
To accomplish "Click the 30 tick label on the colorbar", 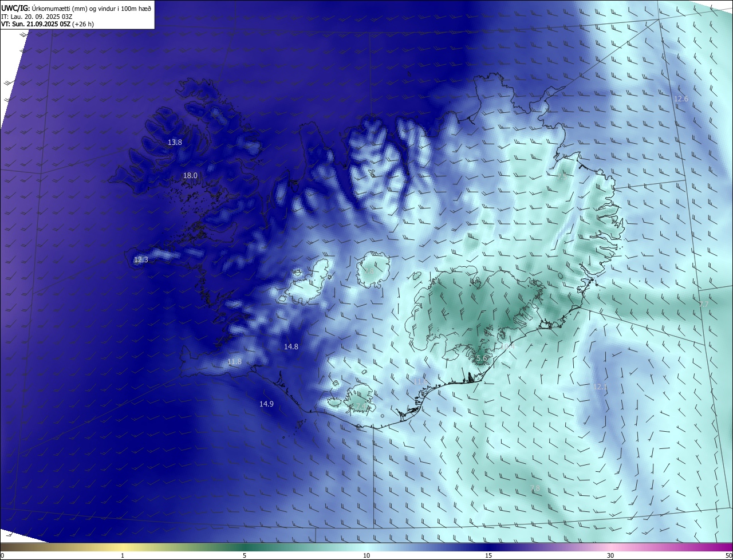I will [x=610, y=555].
